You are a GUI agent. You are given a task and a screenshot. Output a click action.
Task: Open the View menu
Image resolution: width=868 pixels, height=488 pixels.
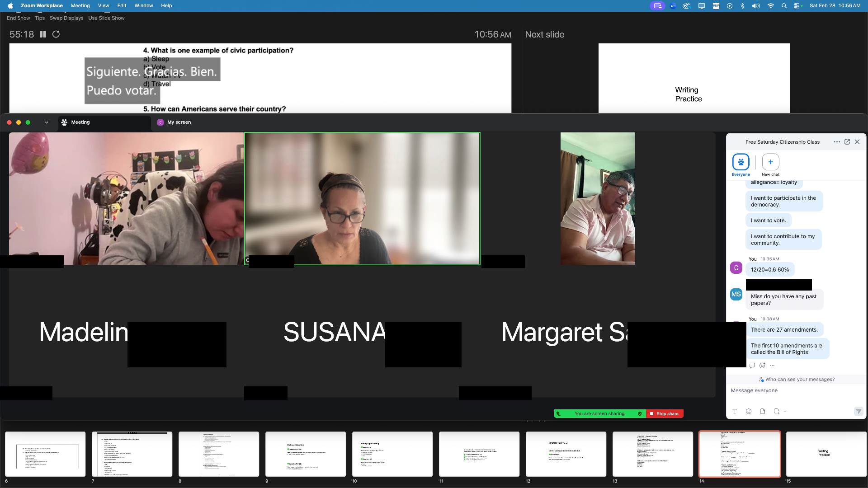click(x=104, y=5)
